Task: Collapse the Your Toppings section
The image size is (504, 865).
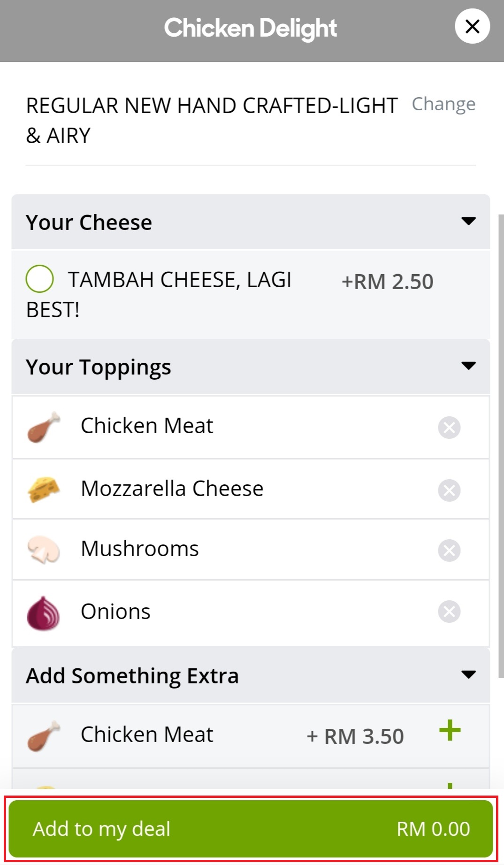Action: tap(468, 366)
